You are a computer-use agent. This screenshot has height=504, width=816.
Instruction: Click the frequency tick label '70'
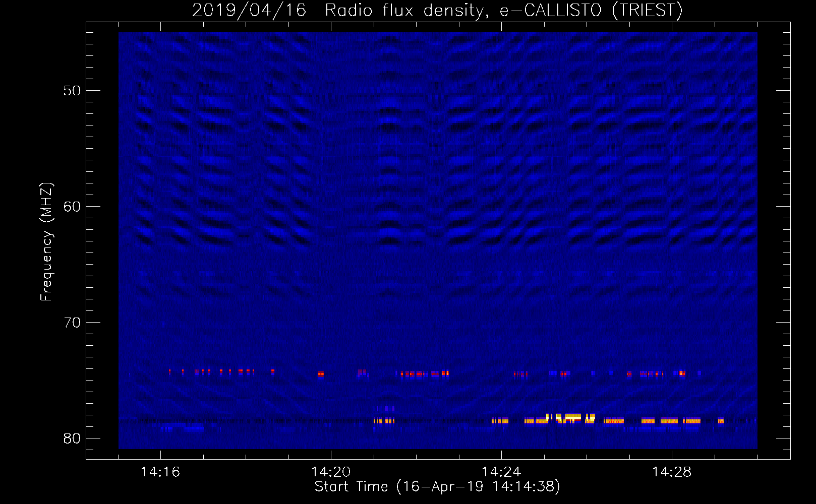(x=72, y=323)
